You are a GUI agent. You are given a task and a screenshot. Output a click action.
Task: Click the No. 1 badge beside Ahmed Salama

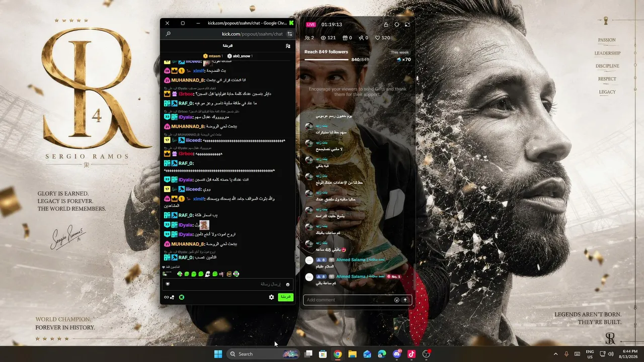pos(394,277)
